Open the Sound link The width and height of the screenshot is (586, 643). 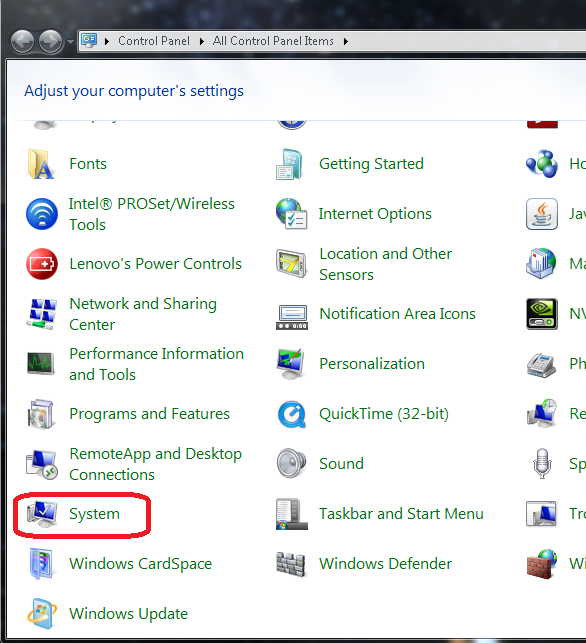coord(342,464)
